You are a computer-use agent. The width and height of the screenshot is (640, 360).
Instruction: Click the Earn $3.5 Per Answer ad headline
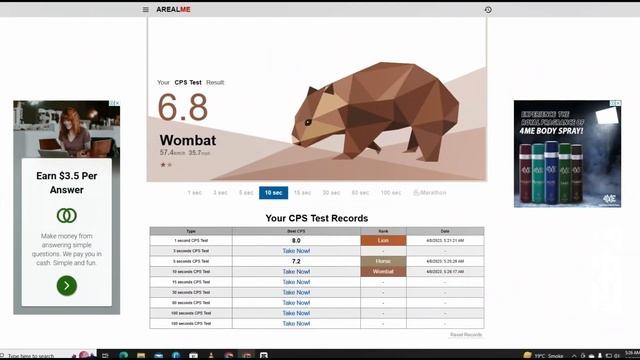[67, 183]
